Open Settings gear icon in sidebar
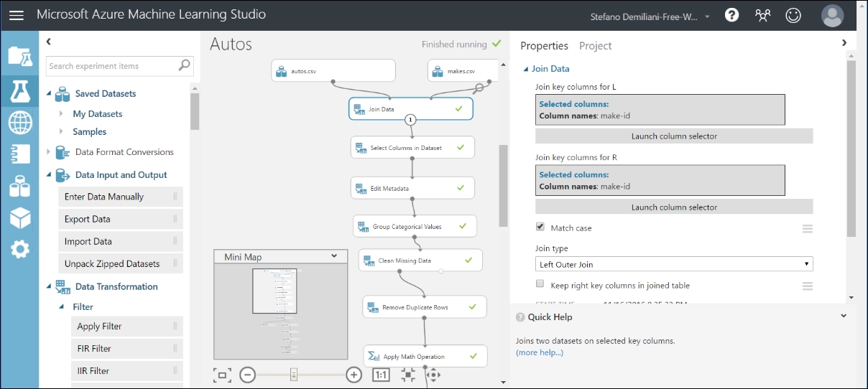 point(20,249)
